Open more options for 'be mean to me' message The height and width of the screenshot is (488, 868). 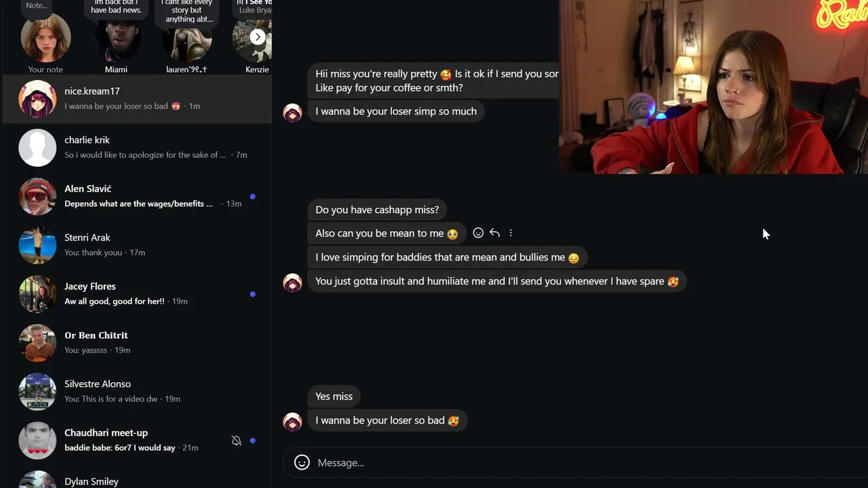point(511,233)
